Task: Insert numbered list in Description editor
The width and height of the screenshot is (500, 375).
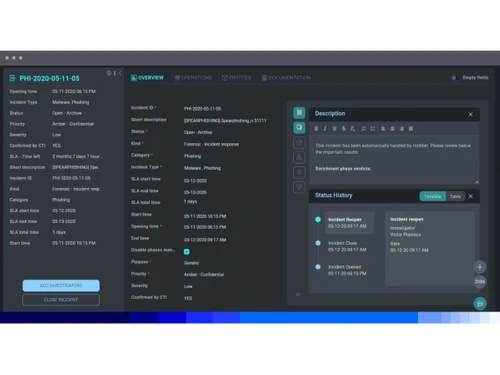Action: point(363,129)
